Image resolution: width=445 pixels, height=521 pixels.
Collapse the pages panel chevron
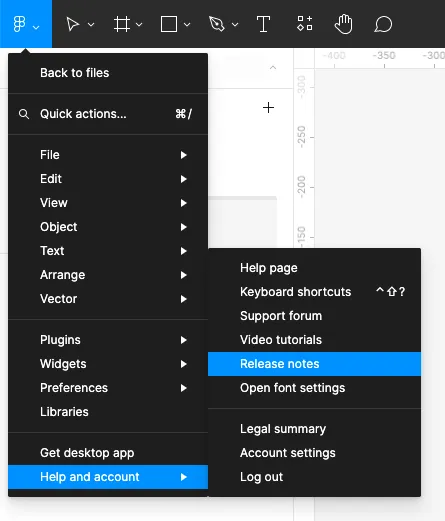tap(273, 67)
